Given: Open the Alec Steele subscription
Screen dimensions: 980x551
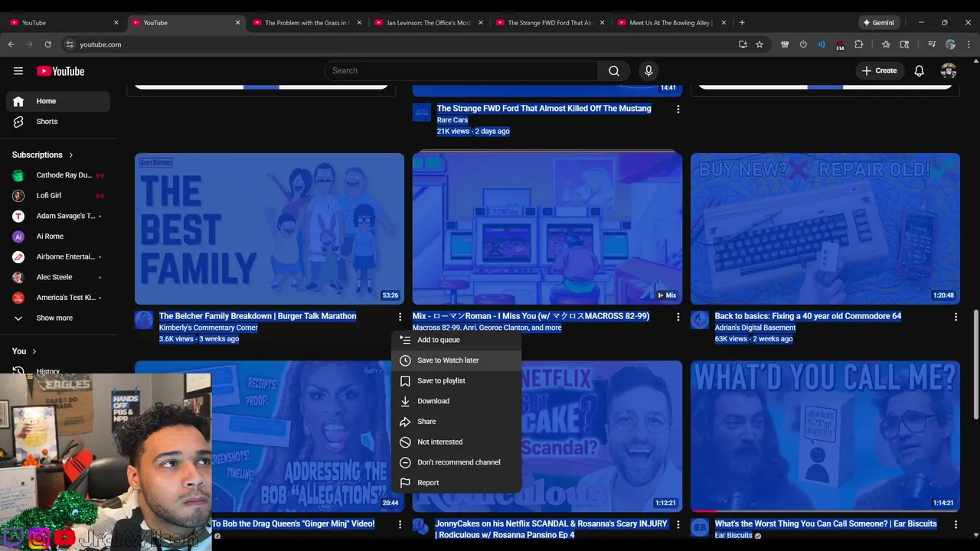Looking at the screenshot, I should tap(58, 277).
